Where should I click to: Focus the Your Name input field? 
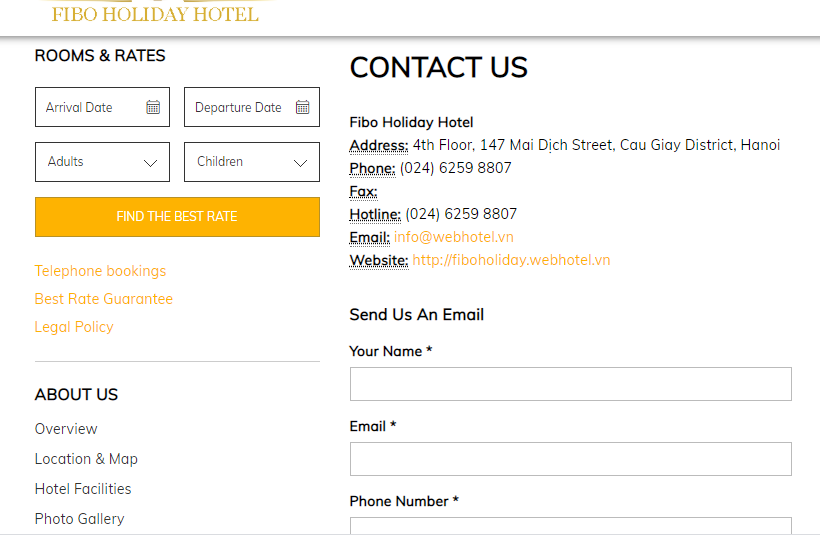[570, 384]
